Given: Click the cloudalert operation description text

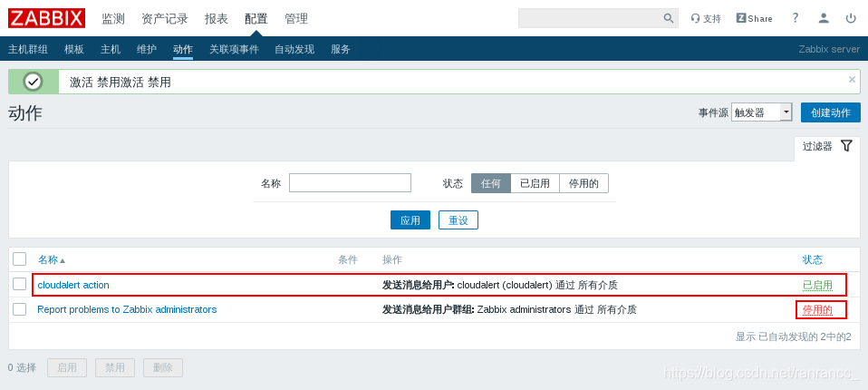Looking at the screenshot, I should point(500,286).
